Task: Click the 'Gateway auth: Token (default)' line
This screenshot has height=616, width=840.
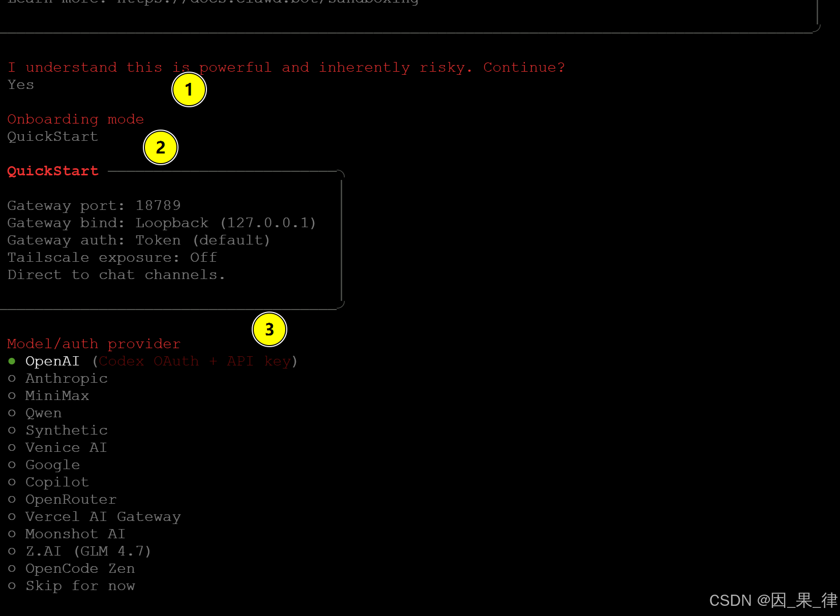Action: tap(139, 240)
